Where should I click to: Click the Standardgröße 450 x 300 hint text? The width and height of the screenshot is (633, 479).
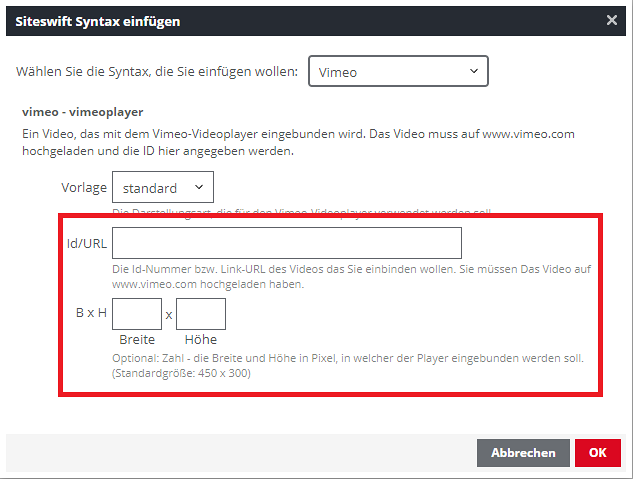pyautogui.click(x=181, y=374)
